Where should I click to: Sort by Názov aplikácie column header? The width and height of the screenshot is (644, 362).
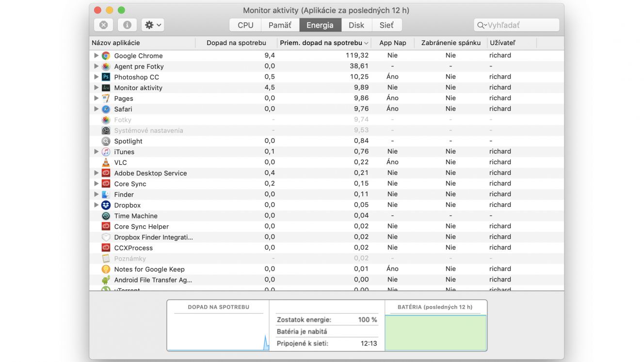[143, 43]
